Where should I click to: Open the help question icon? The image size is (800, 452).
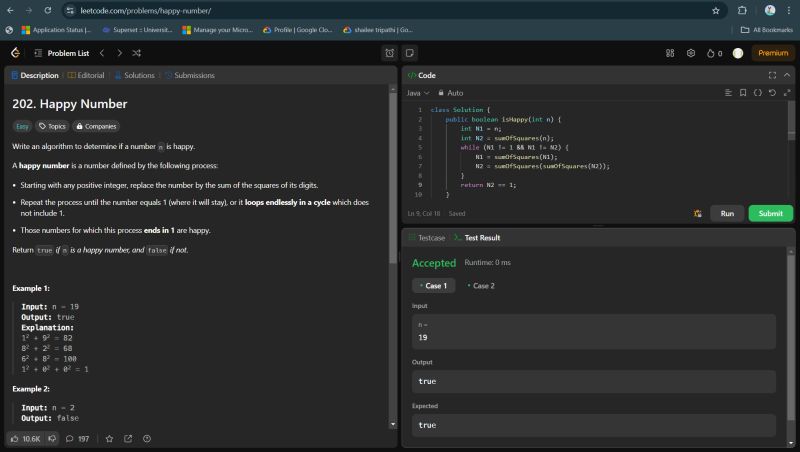(x=147, y=439)
